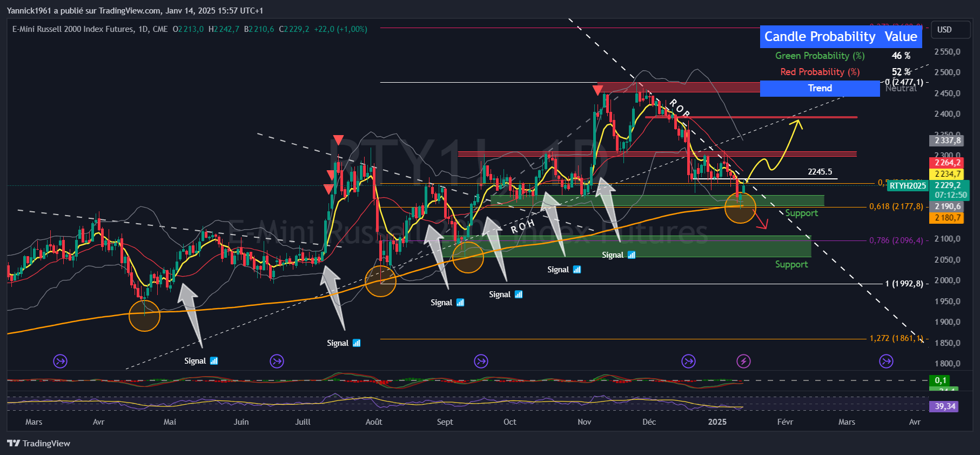Click the 2 550,0 price axis tick
Image resolution: width=980 pixels, height=455 pixels.
point(948,52)
